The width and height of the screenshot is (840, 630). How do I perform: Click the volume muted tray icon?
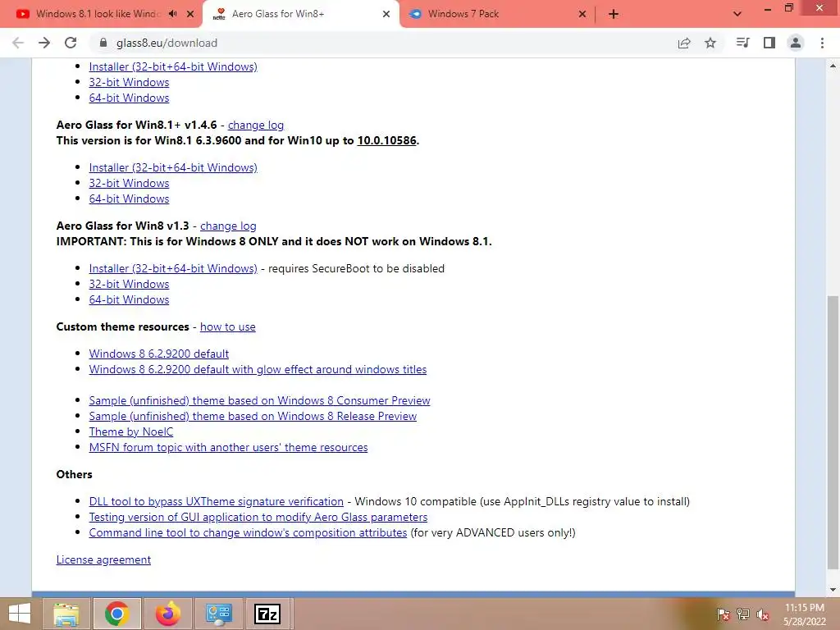pos(763,614)
